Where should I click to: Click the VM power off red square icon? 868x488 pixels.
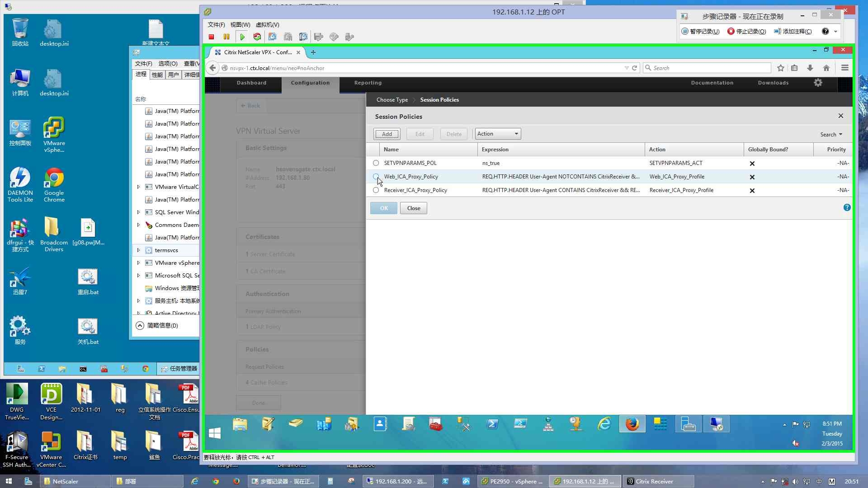point(211,37)
